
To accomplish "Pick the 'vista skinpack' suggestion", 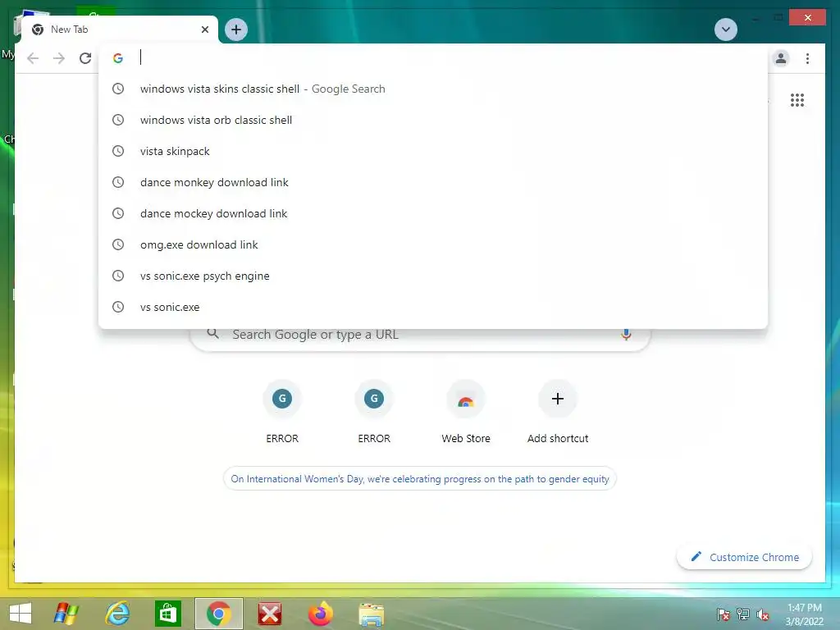I will pyautogui.click(x=433, y=151).
